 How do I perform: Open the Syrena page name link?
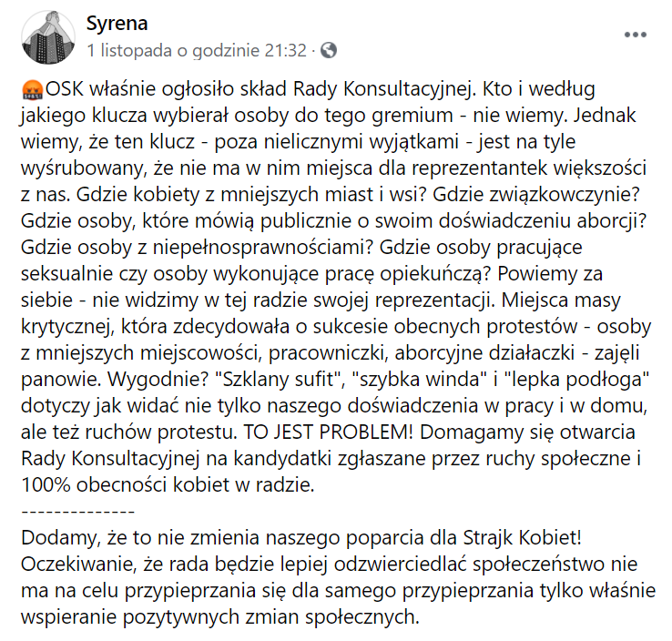point(116,22)
